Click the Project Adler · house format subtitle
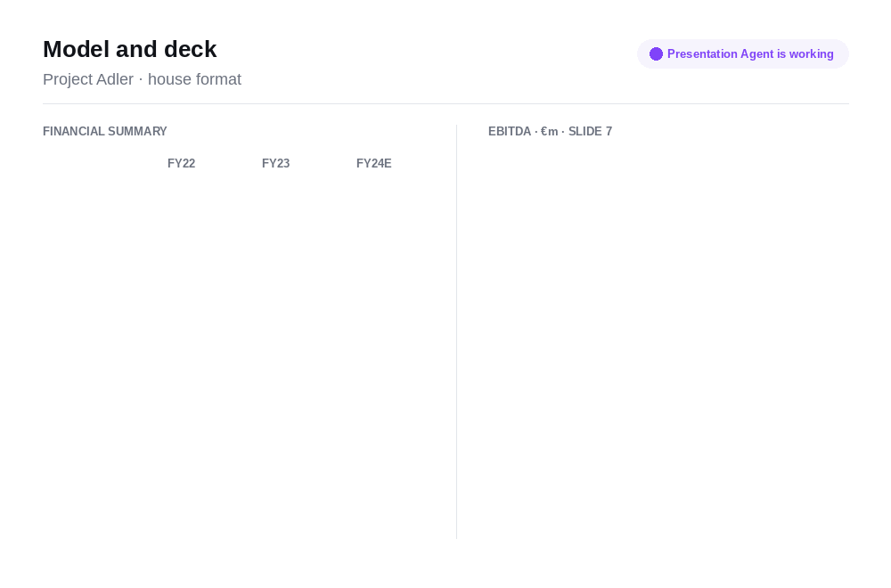The width and height of the screenshot is (891, 588). [142, 79]
